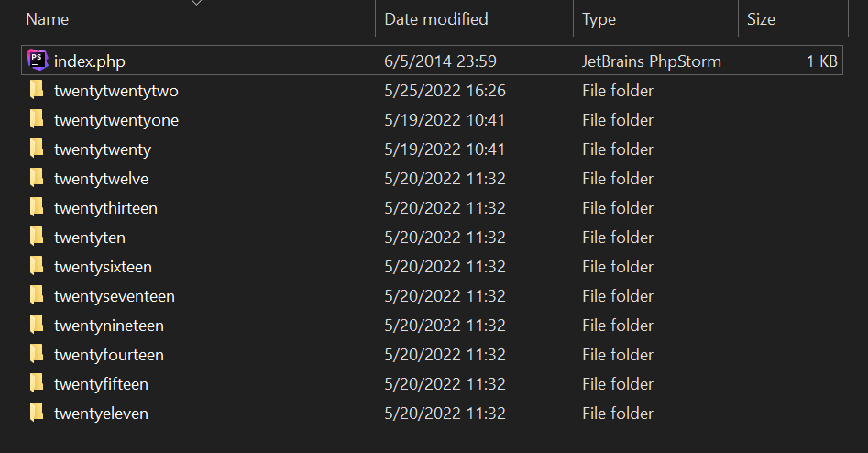Sort by the Date modified column header
Image resolution: width=868 pixels, height=453 pixels.
point(436,19)
